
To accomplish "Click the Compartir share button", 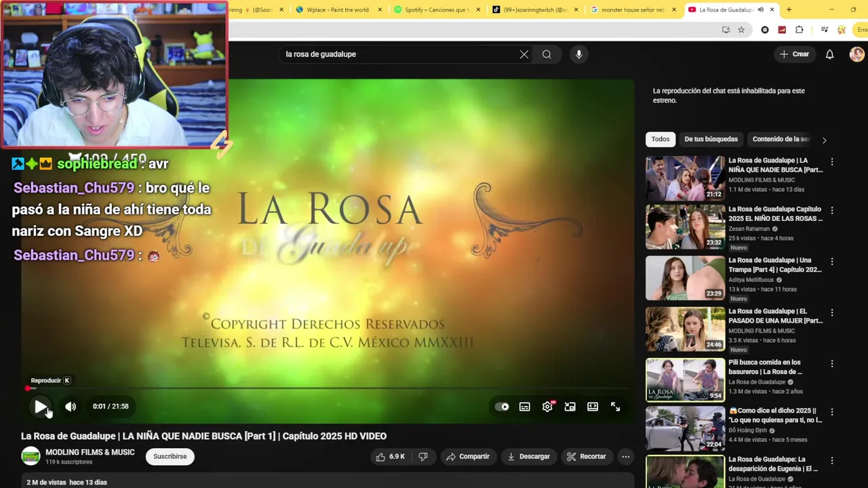I will [x=467, y=457].
